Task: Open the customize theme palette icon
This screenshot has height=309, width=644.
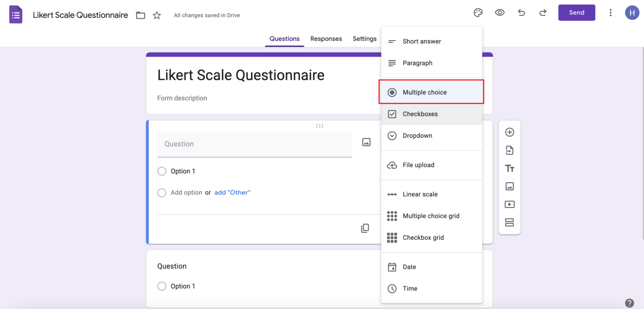Action: [x=478, y=13]
